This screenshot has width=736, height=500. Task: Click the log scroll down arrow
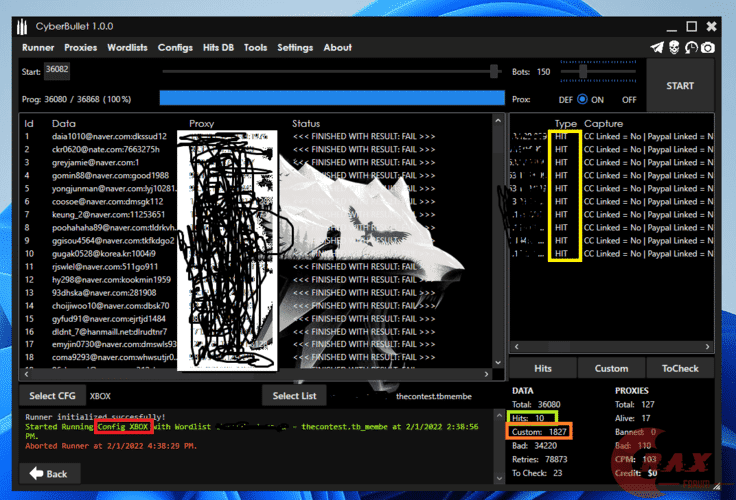click(x=499, y=478)
